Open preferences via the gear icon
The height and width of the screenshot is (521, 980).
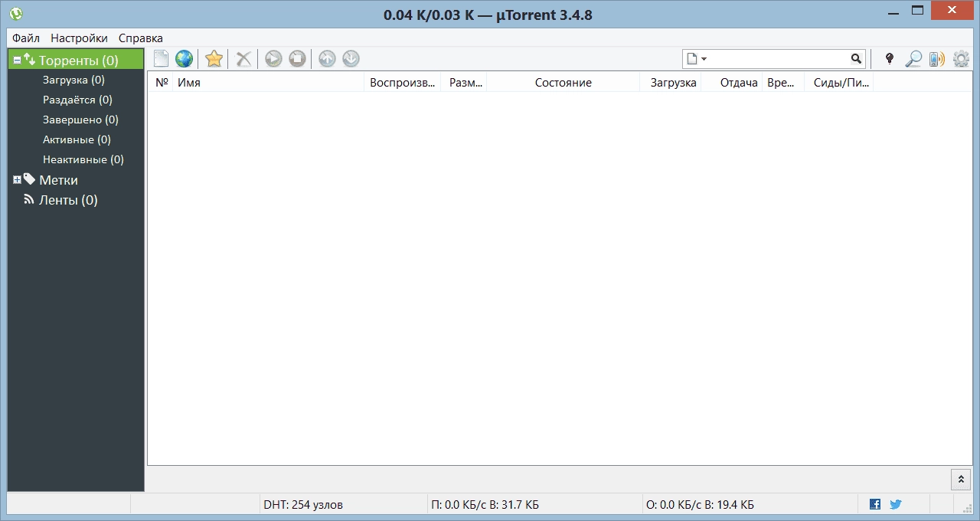tap(961, 58)
